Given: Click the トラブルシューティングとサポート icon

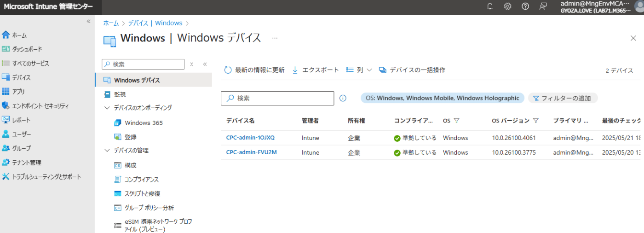Looking at the screenshot, I should click(6, 177).
